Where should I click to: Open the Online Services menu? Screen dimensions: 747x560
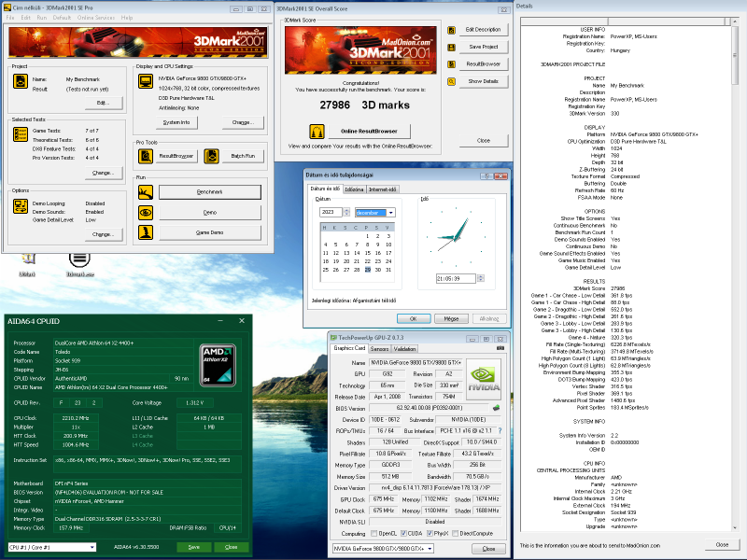pyautogui.click(x=96, y=18)
